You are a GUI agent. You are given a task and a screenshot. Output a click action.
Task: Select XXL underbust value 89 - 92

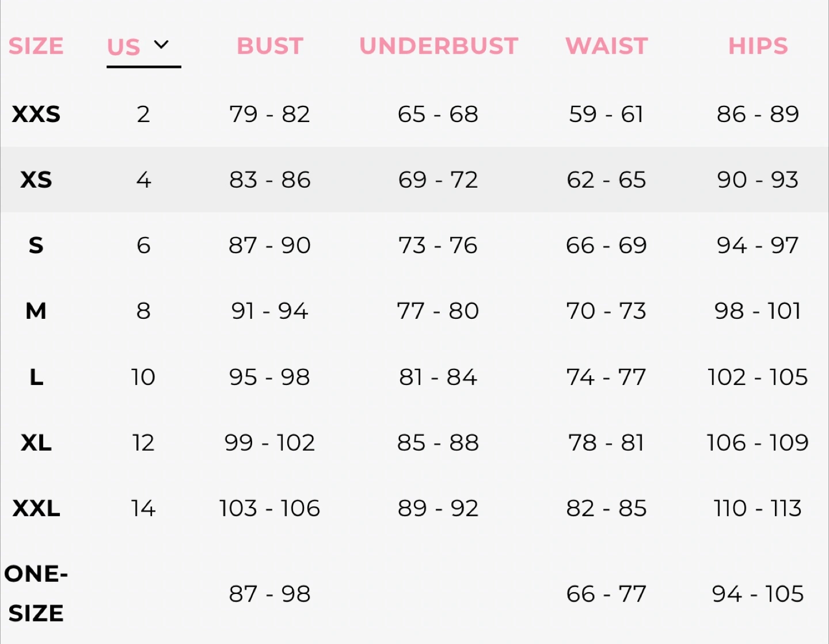(438, 509)
